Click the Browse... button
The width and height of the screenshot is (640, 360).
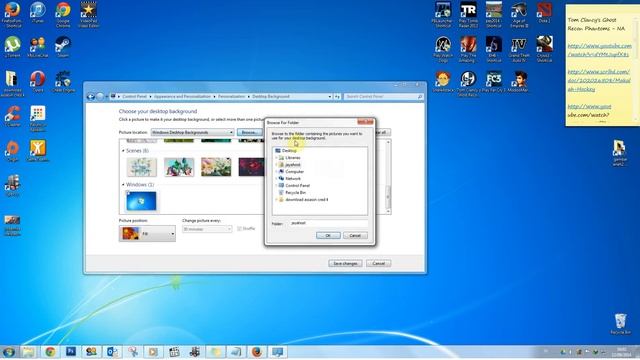[249, 132]
